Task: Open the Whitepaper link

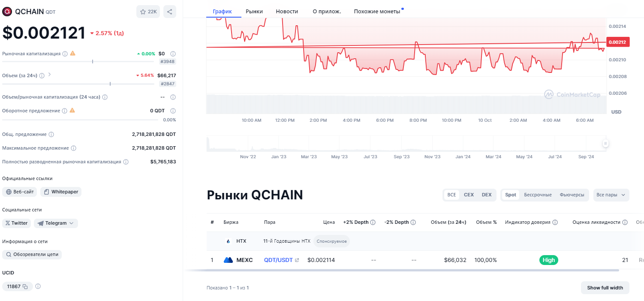Action: tap(61, 192)
